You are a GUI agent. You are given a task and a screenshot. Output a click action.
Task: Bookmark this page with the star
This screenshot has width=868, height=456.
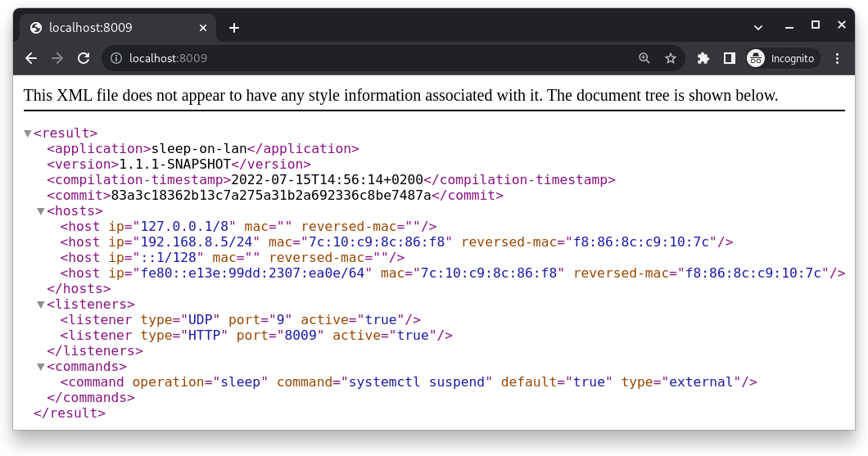tap(671, 58)
